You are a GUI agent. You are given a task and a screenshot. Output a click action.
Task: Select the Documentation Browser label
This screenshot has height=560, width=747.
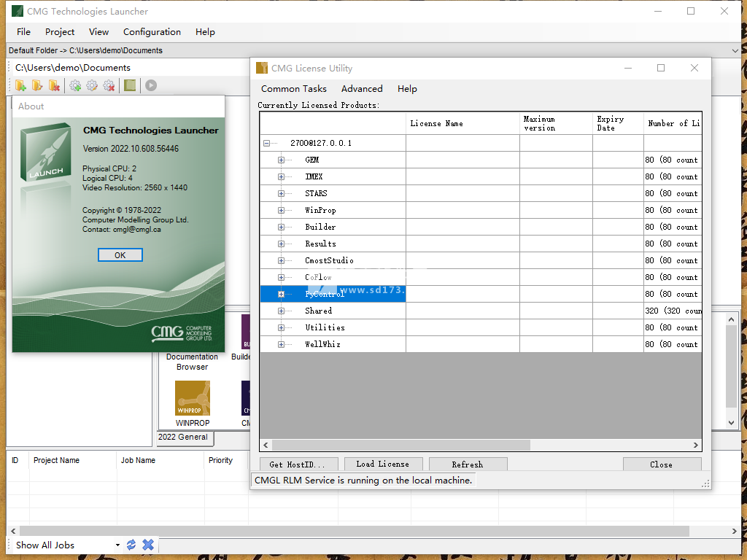click(x=192, y=362)
